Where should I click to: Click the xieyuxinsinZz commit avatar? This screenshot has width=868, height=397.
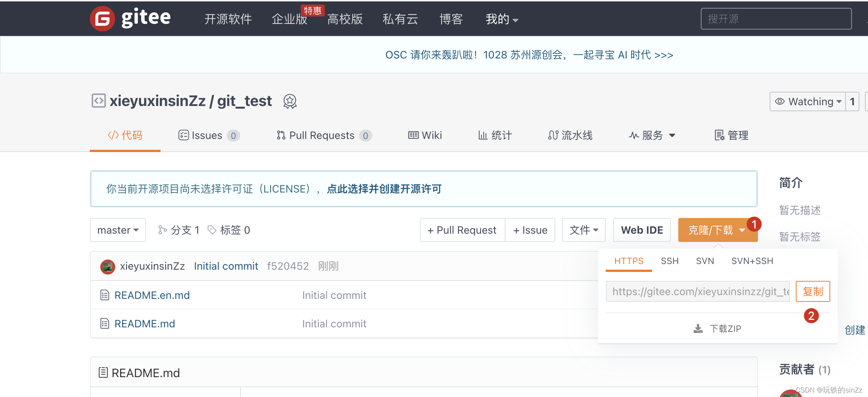click(x=108, y=267)
